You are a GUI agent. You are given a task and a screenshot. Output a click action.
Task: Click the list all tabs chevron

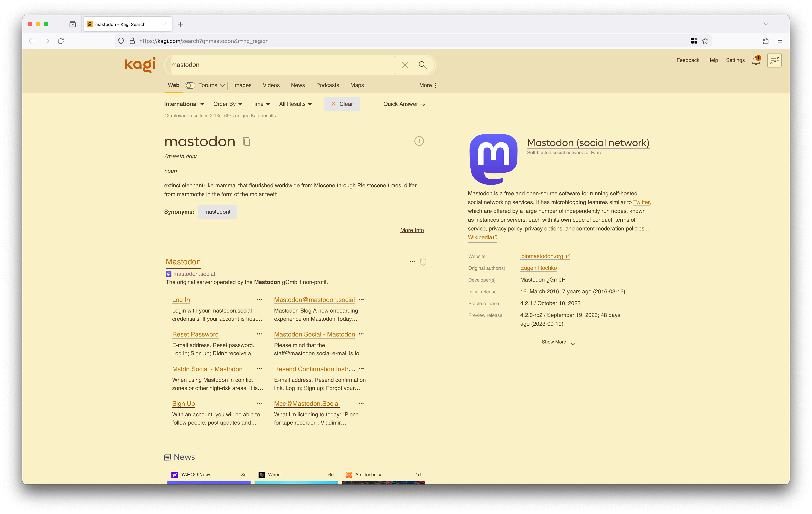pyautogui.click(x=765, y=24)
